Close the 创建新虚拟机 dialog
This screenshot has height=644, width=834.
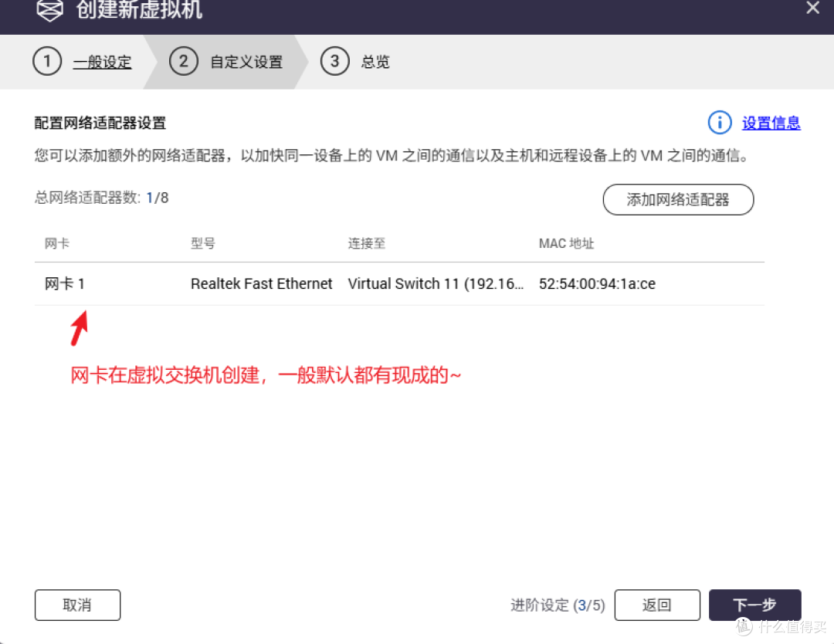(812, 8)
